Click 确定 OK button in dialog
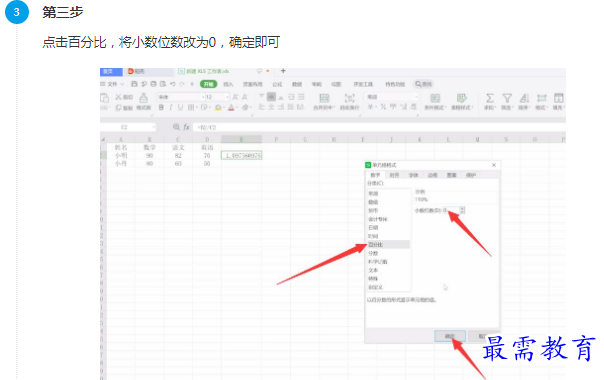The width and height of the screenshot is (604, 380). [x=450, y=336]
